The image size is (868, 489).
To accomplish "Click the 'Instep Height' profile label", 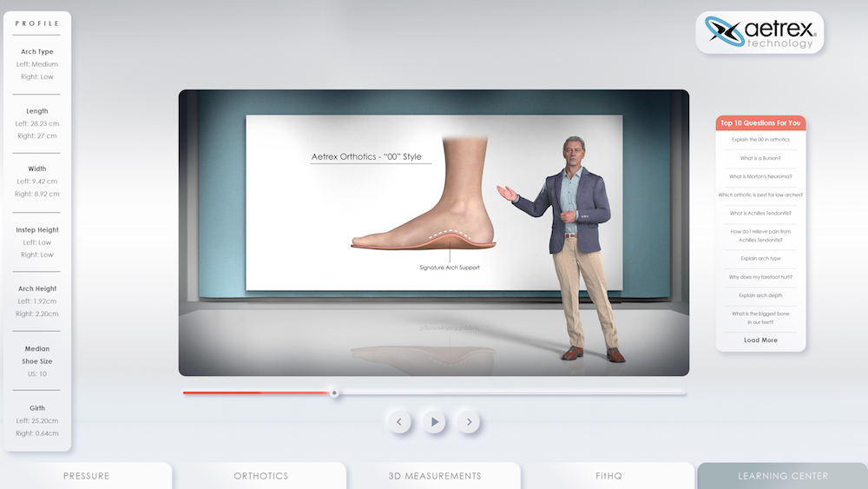I will [x=37, y=230].
